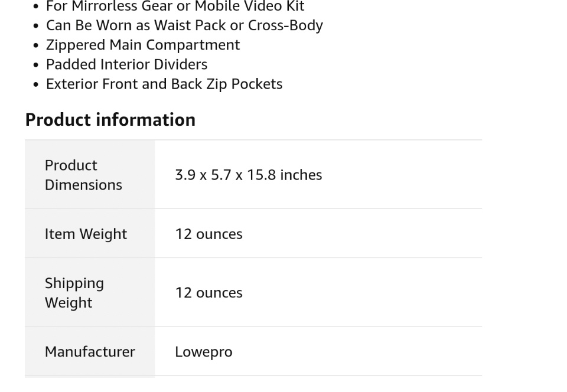Click the 'Lowepro' manufacturer value
The height and width of the screenshot is (392, 567).
(203, 352)
